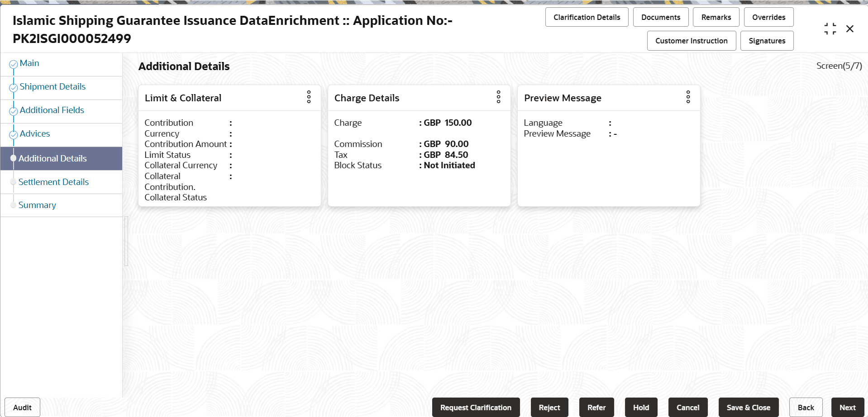
Task: Click the commission value GBP 90.00
Action: coord(446,144)
